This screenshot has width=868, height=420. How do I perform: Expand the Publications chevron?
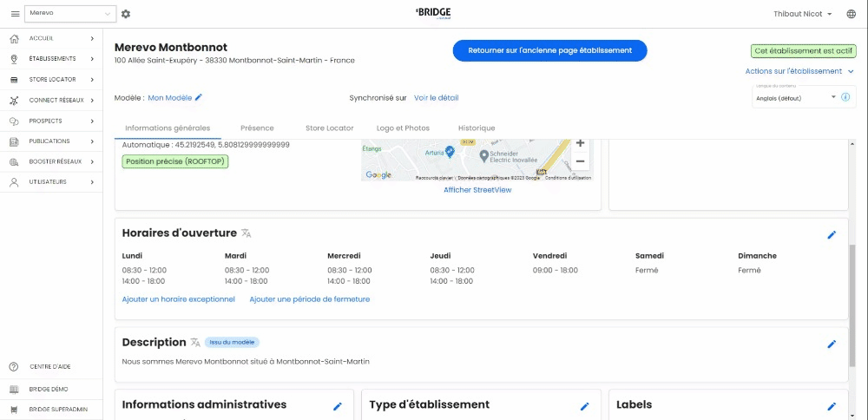(93, 141)
